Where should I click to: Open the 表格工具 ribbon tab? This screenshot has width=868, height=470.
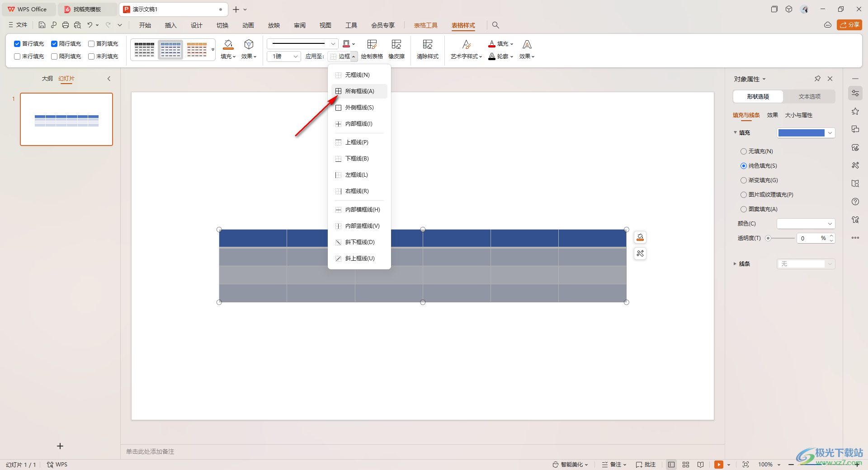[x=425, y=25]
